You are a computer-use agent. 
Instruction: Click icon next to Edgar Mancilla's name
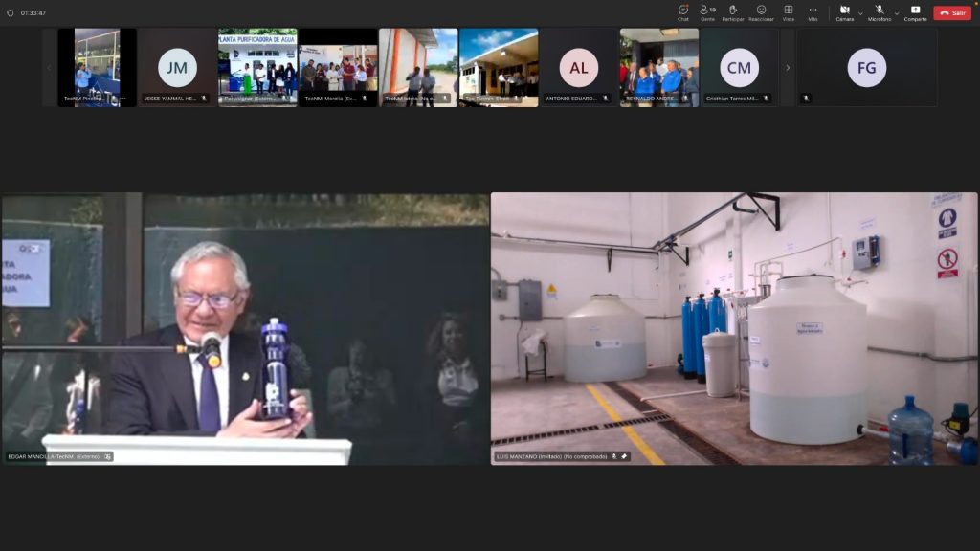[x=107, y=456]
